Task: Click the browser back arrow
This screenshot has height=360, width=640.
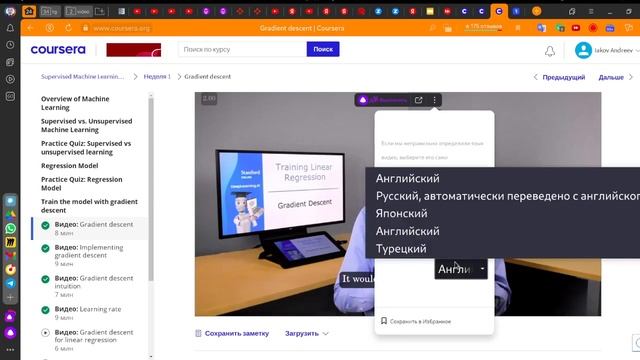Action: coord(30,28)
